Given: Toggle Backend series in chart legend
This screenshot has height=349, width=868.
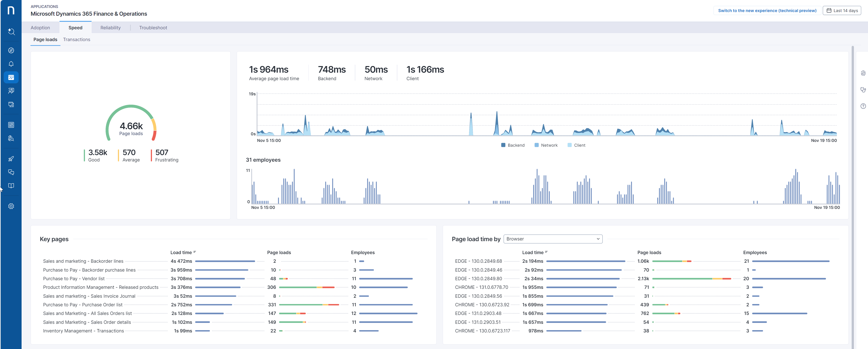Looking at the screenshot, I should point(512,145).
